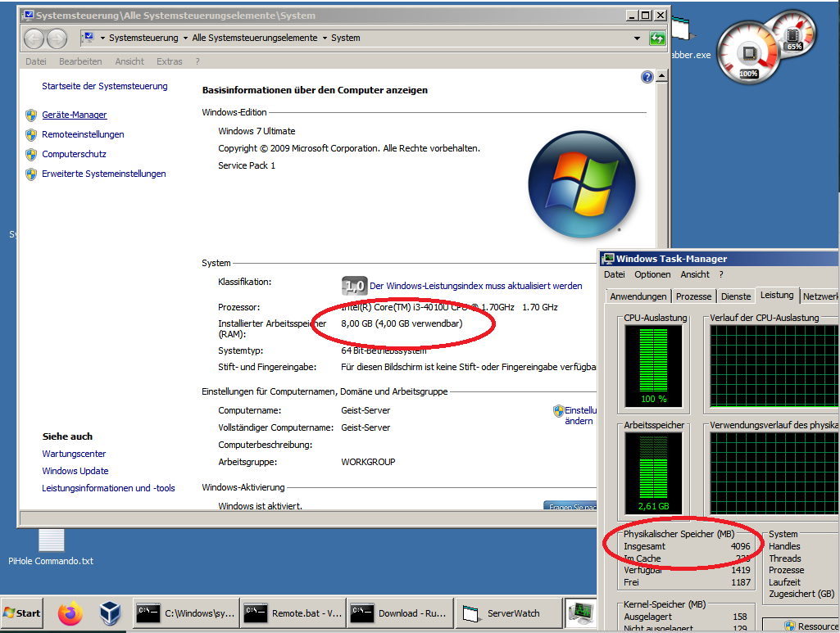The height and width of the screenshot is (633, 840).
Task: Switch to the Prozesse tab in Task-Manager
Action: pyautogui.click(x=693, y=296)
